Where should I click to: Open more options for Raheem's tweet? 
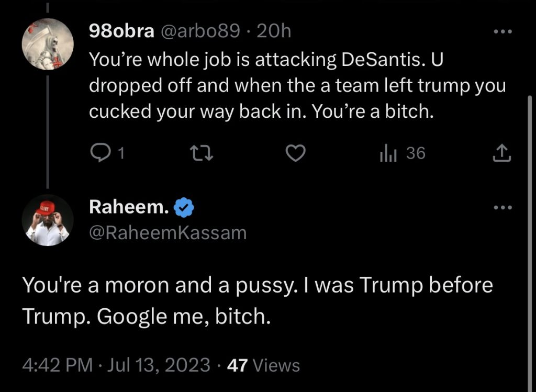point(503,208)
